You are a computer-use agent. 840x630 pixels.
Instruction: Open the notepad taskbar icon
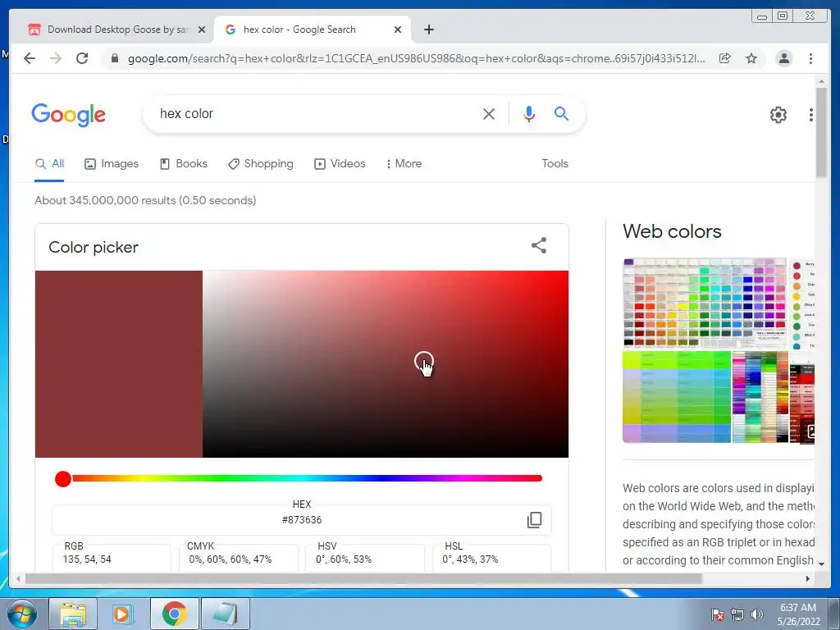[x=225, y=614]
